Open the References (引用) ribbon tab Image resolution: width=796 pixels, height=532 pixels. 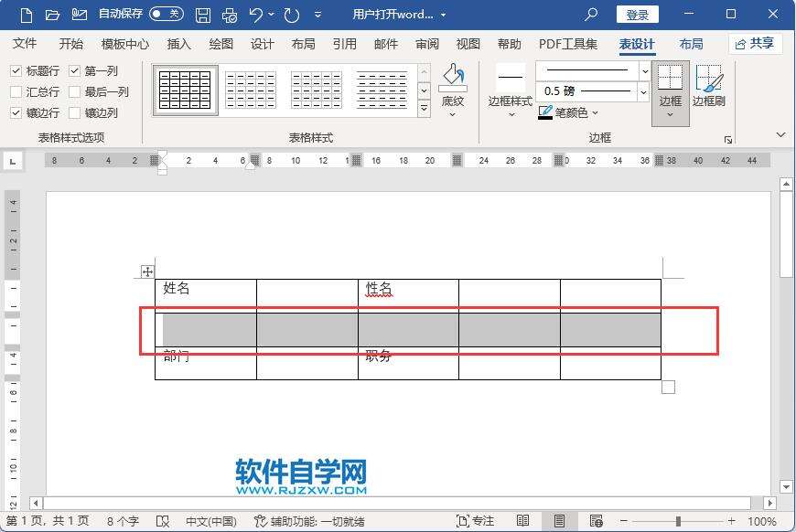coord(345,44)
